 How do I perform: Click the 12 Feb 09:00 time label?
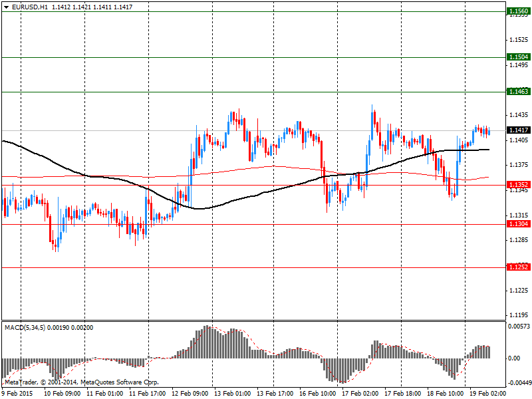(190, 394)
